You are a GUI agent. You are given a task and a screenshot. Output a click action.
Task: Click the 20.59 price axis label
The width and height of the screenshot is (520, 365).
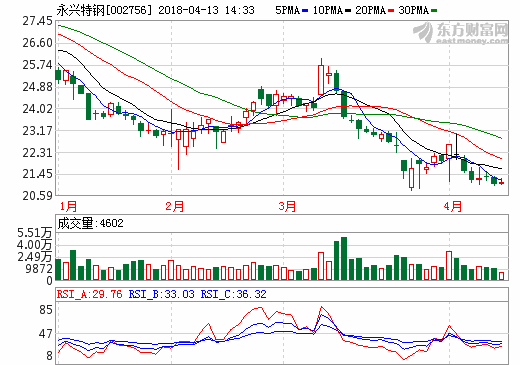tap(37, 196)
